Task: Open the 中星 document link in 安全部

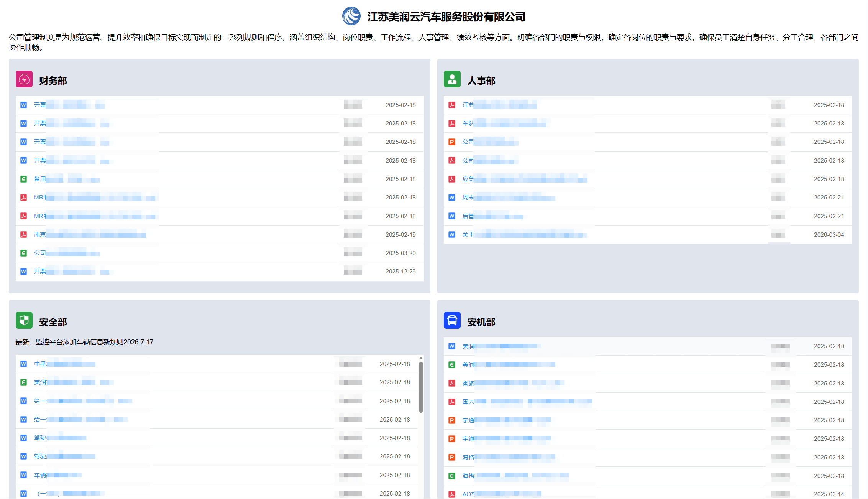Action: coord(65,364)
